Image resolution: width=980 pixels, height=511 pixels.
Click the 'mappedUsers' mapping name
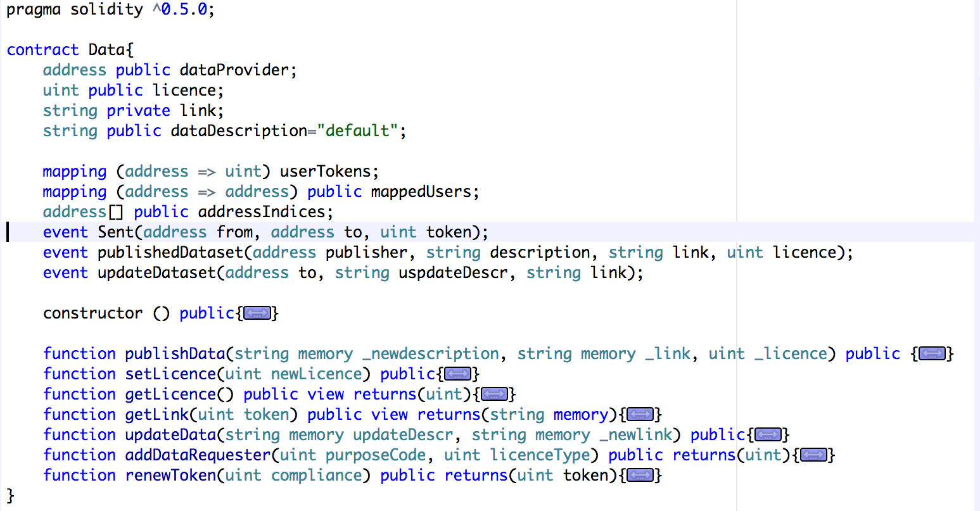421,192
